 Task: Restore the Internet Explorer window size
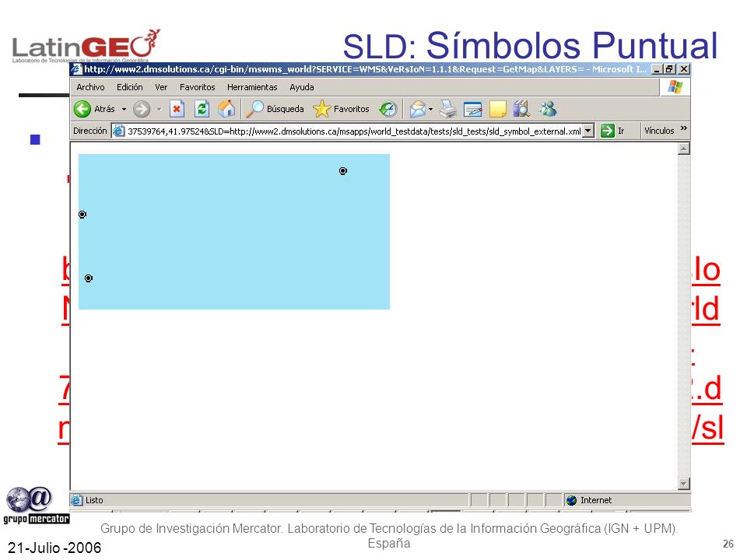[670, 69]
